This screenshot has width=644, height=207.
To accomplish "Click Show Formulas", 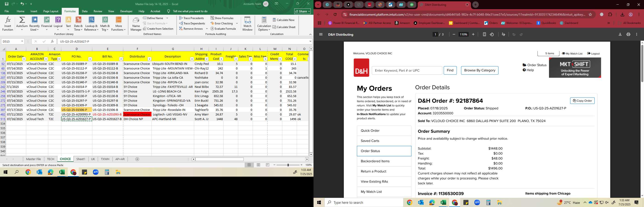I will point(222,18).
